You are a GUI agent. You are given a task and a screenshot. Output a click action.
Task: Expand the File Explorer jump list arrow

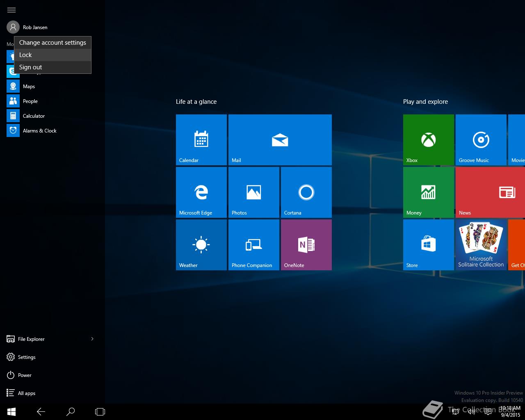coord(92,339)
